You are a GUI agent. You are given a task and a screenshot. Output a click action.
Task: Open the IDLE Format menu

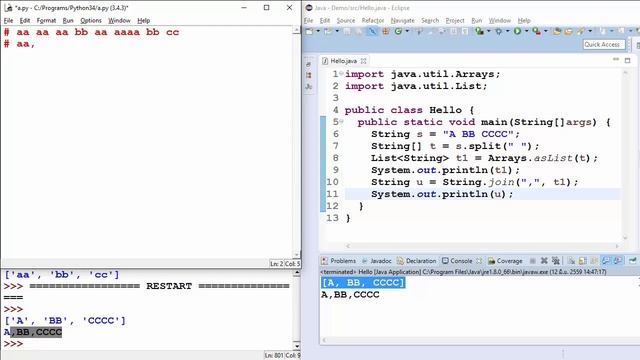coord(46,20)
